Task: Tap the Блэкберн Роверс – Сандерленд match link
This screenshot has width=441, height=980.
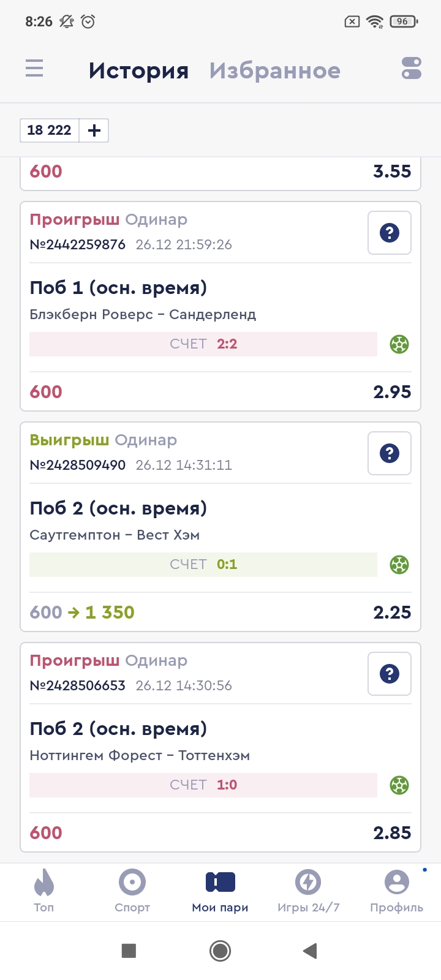Action: click(x=143, y=314)
